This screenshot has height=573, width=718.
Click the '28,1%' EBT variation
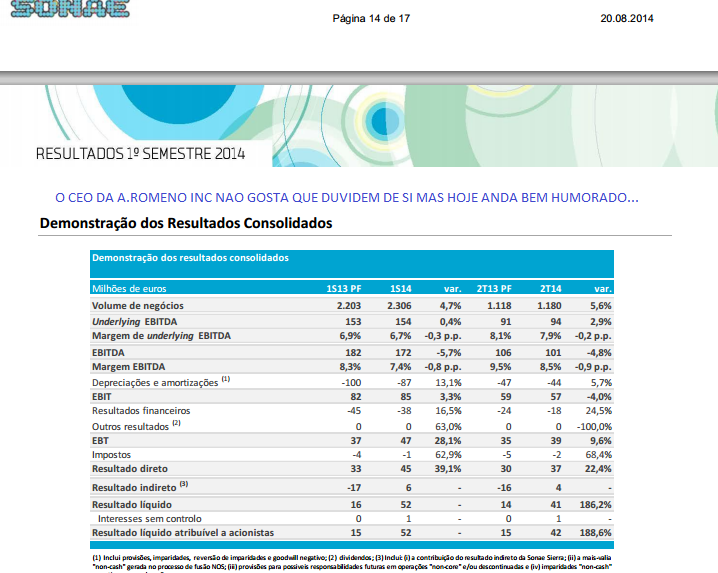tap(448, 441)
